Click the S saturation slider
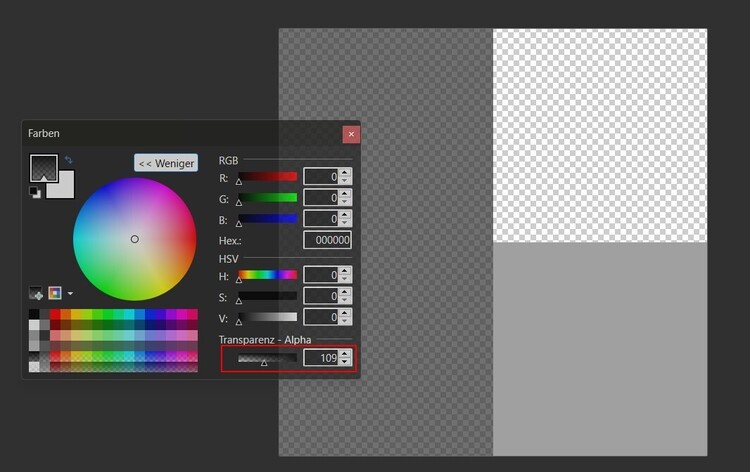The height and width of the screenshot is (472, 750). pyautogui.click(x=267, y=296)
